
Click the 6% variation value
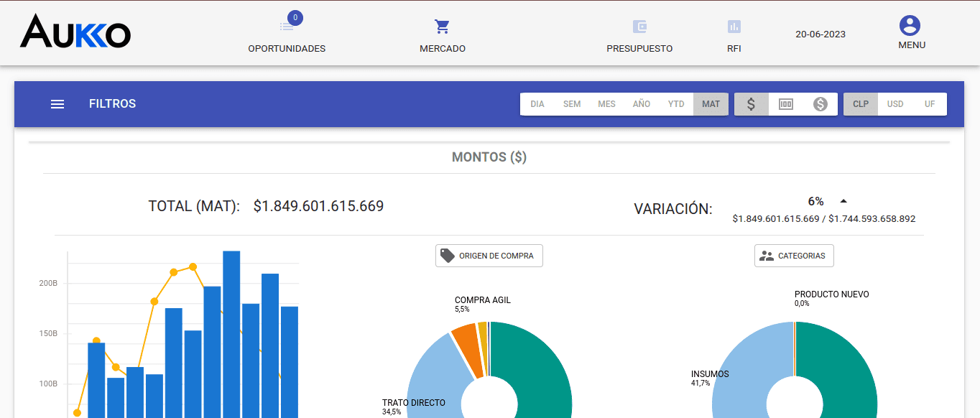click(815, 201)
